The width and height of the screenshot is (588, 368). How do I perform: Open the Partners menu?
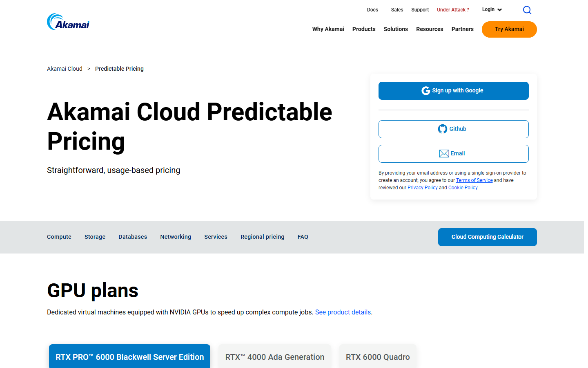[462, 29]
